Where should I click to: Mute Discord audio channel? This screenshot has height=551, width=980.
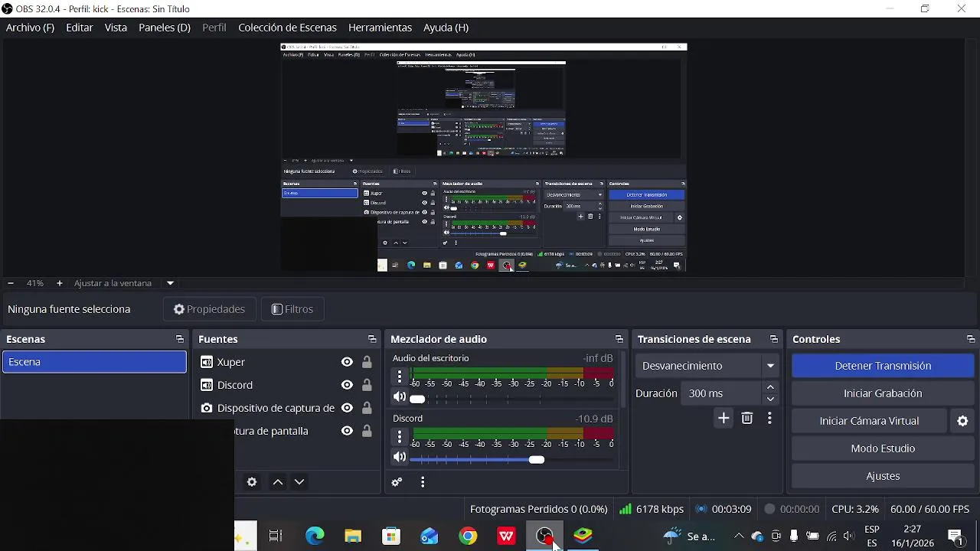pos(400,457)
